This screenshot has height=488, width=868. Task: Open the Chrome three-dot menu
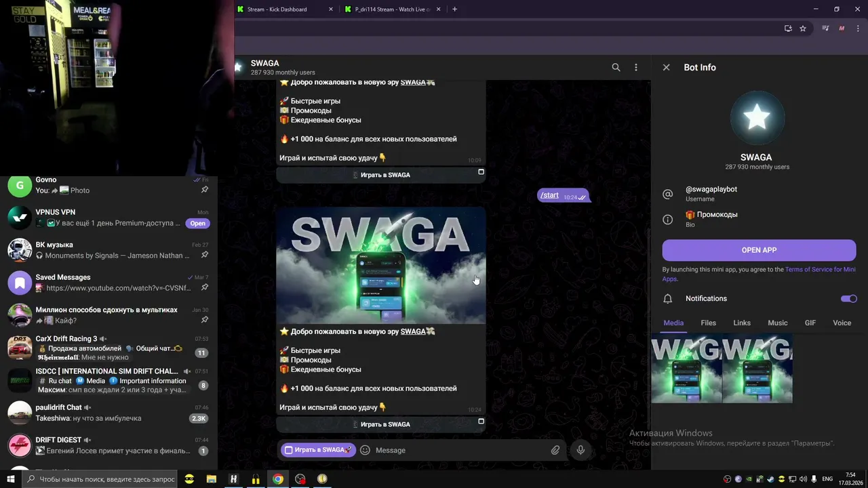(859, 28)
